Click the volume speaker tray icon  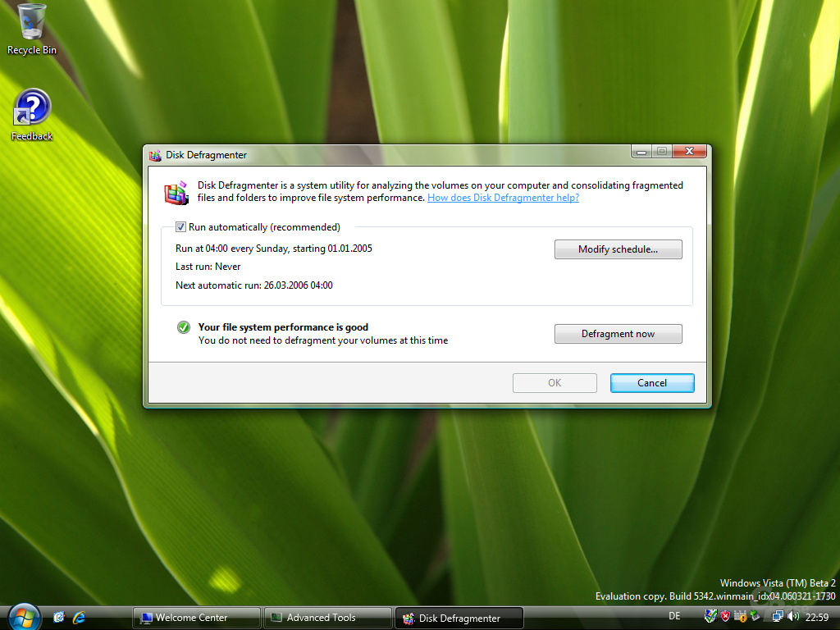[x=793, y=617]
